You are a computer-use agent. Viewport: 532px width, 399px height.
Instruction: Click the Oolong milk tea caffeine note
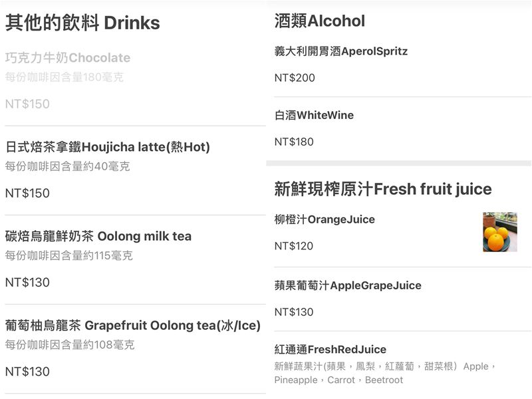tap(69, 255)
